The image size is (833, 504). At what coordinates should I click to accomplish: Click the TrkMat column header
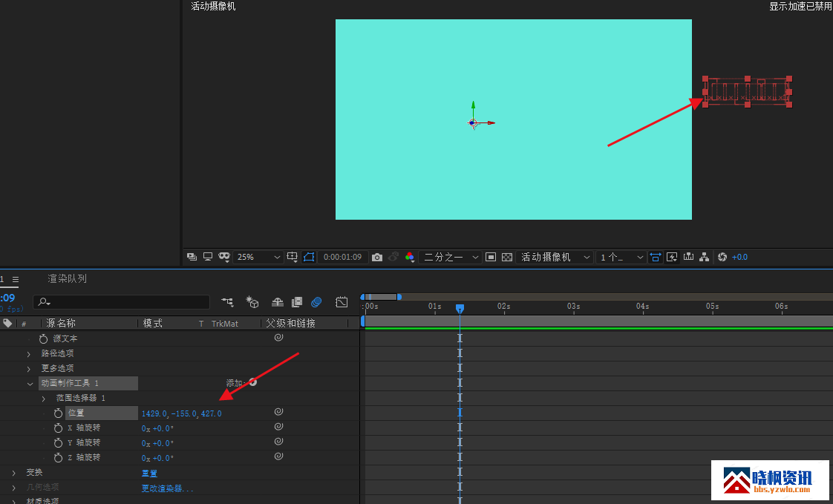[x=225, y=324]
